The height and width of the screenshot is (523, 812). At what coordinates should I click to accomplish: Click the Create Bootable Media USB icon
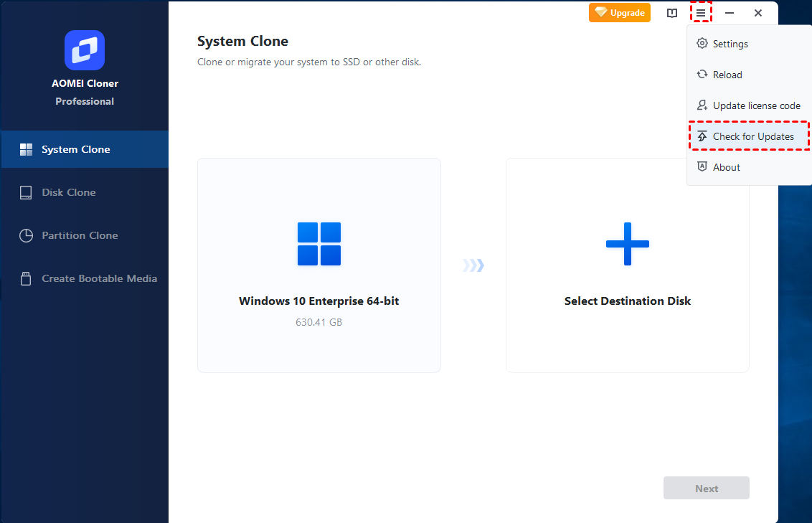pyautogui.click(x=26, y=278)
